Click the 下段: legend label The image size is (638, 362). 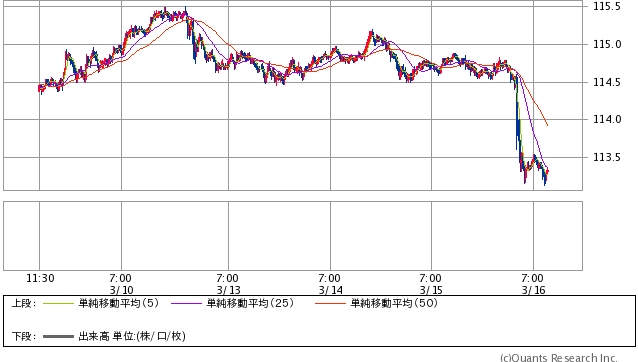pos(24,336)
